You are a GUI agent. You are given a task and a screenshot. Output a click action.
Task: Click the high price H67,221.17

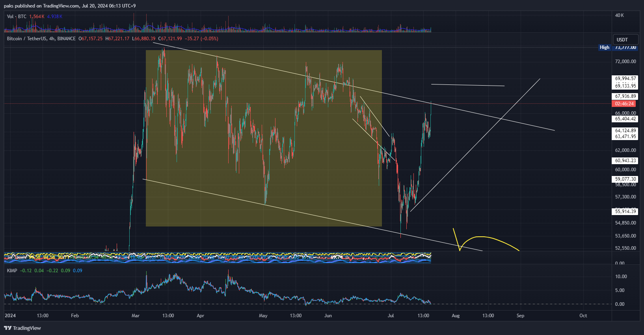[x=117, y=39]
